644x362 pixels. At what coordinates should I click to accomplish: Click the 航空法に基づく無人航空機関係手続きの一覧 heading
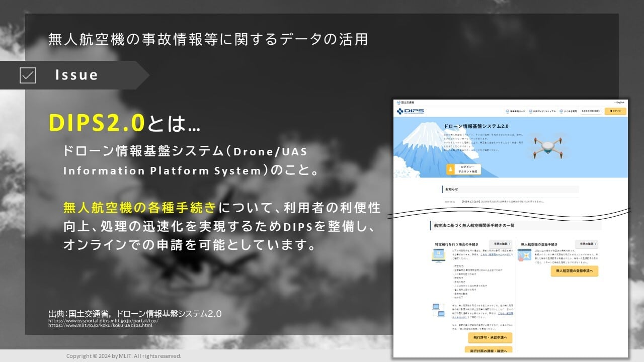click(x=474, y=225)
